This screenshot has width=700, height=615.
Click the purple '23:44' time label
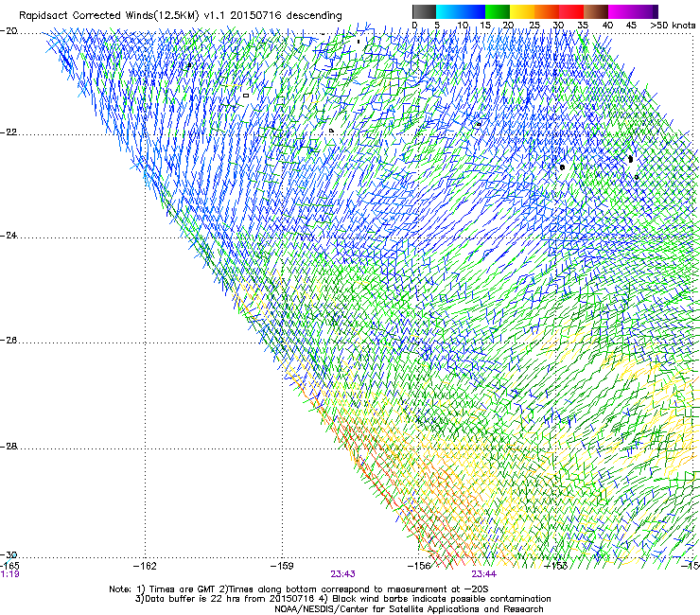(484, 574)
